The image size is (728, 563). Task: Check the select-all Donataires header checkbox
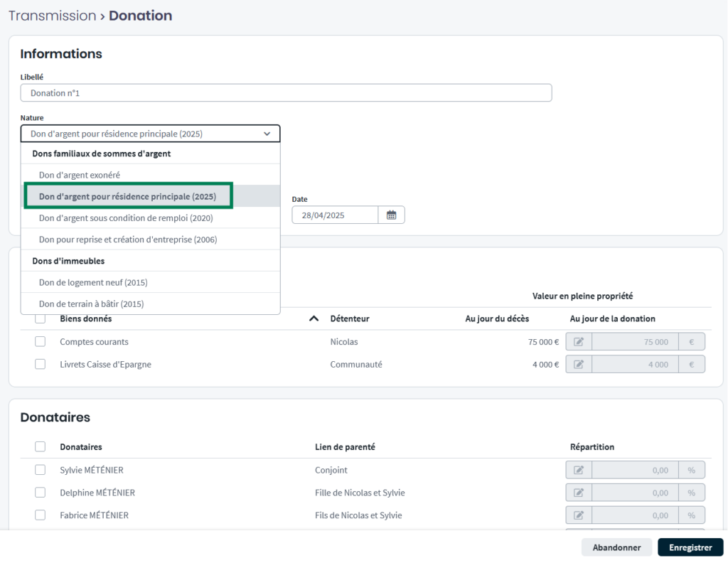point(41,446)
